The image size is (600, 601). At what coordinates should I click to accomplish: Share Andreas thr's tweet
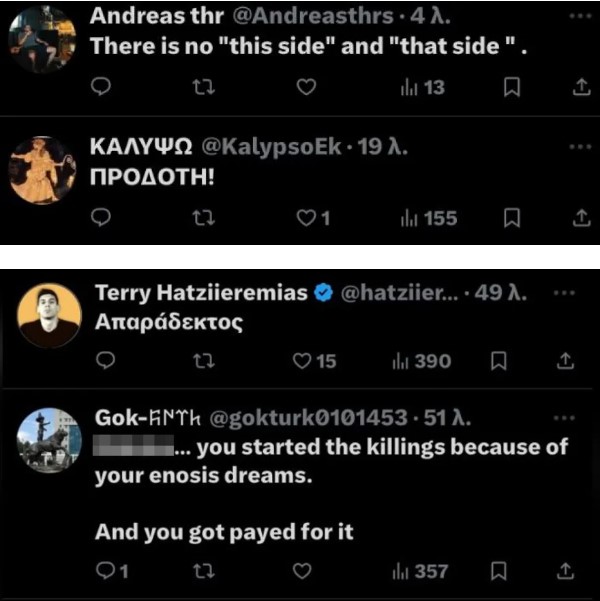click(x=581, y=89)
